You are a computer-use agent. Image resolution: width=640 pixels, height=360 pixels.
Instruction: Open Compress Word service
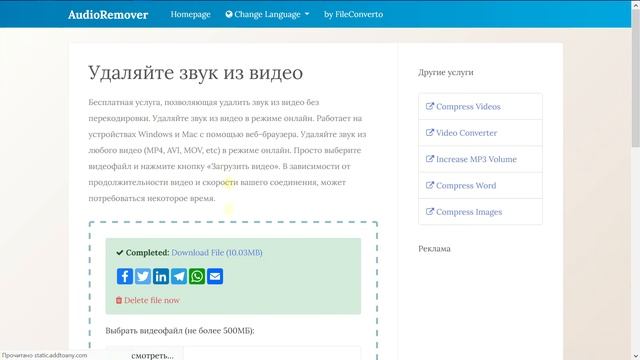pos(480,185)
